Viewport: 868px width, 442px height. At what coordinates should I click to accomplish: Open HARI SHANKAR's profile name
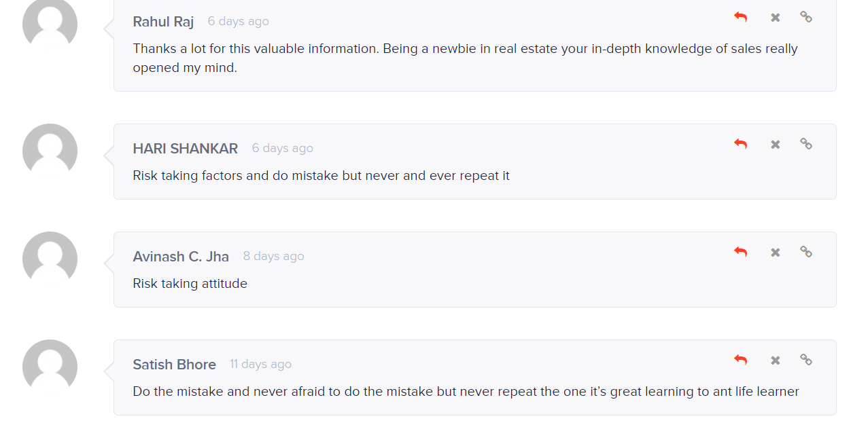[186, 149]
